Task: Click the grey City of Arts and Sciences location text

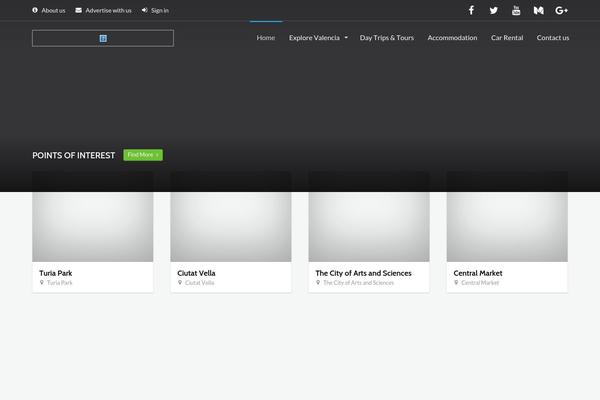Action: (359, 282)
